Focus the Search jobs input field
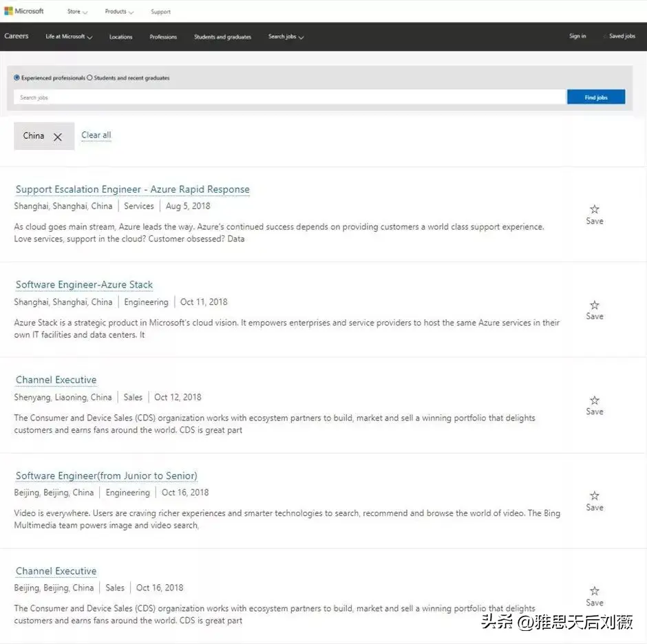This screenshot has width=647, height=644. click(x=290, y=98)
